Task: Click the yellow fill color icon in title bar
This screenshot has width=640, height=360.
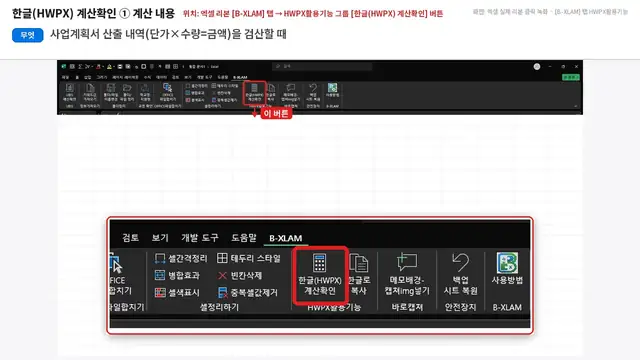Action: 109,66
